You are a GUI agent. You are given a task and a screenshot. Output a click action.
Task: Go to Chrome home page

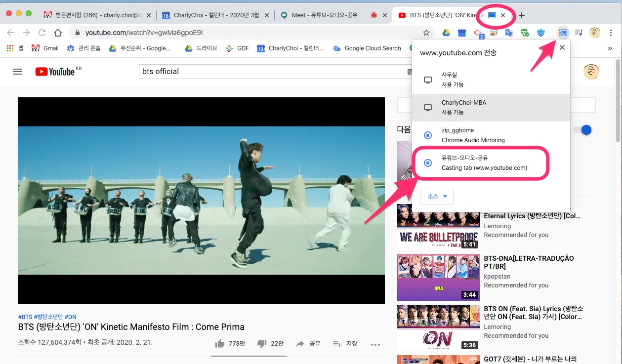[58, 33]
